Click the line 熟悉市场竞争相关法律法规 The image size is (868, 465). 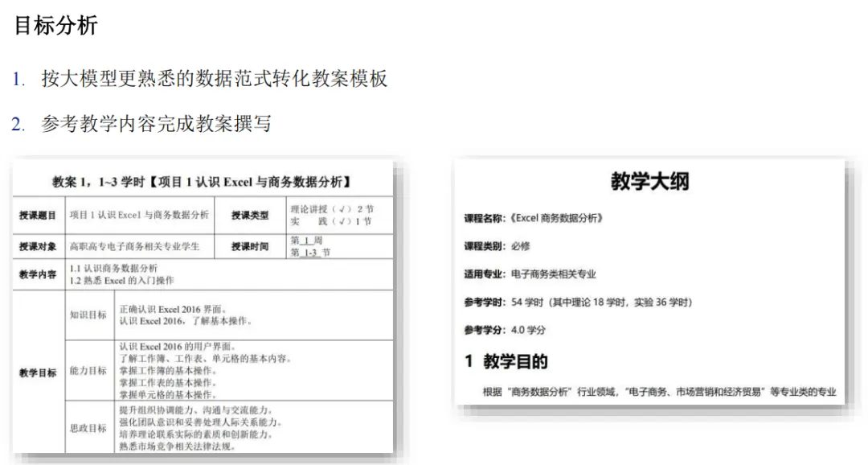177,446
